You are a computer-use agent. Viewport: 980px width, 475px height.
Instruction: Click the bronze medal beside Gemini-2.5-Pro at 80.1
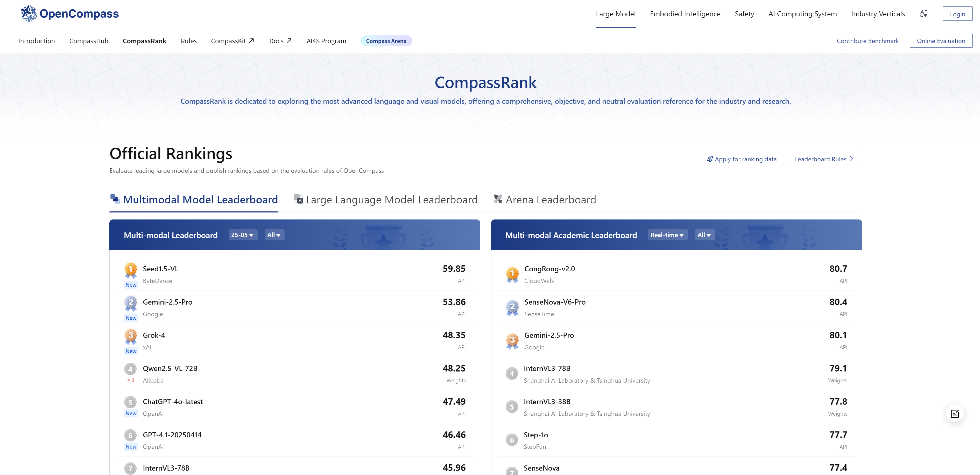512,341
